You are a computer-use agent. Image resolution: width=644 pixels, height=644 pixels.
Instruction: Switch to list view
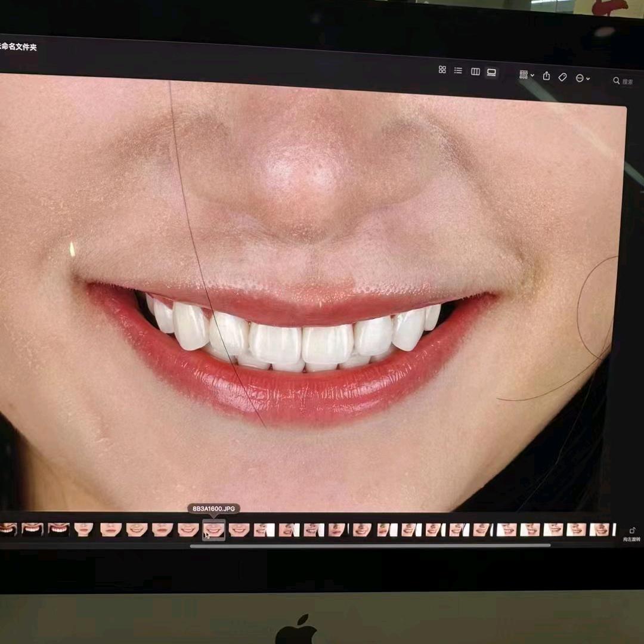(458, 70)
